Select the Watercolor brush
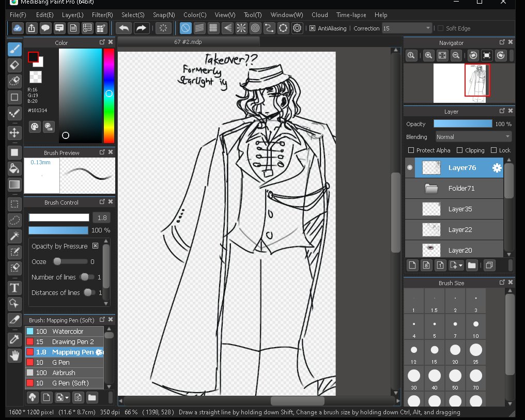 click(x=67, y=331)
